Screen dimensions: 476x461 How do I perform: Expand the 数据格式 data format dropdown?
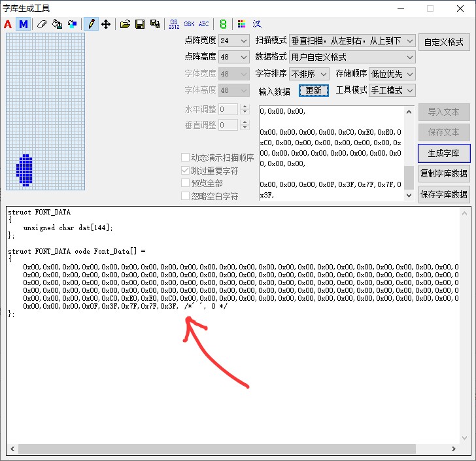point(352,57)
